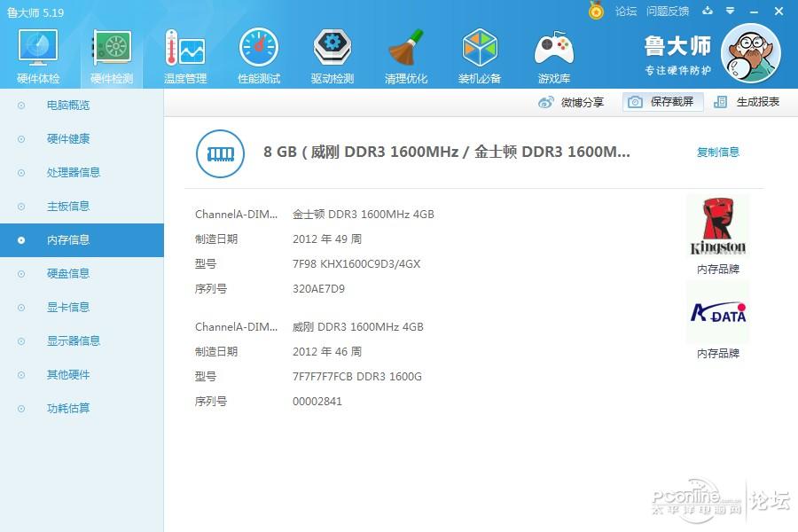Click the memory module circle icon

(x=221, y=153)
